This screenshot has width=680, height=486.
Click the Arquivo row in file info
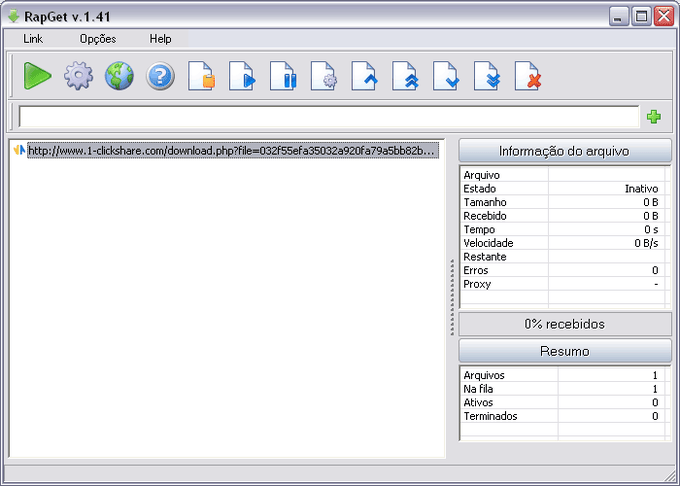tap(562, 175)
